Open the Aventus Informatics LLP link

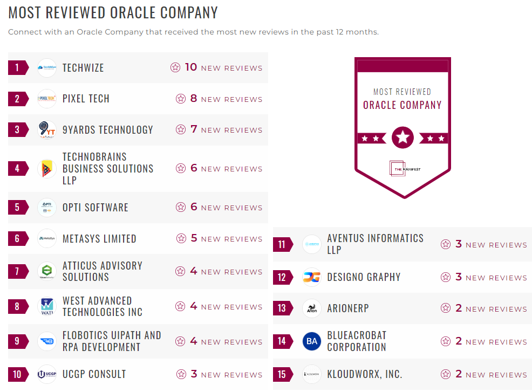tap(375, 244)
